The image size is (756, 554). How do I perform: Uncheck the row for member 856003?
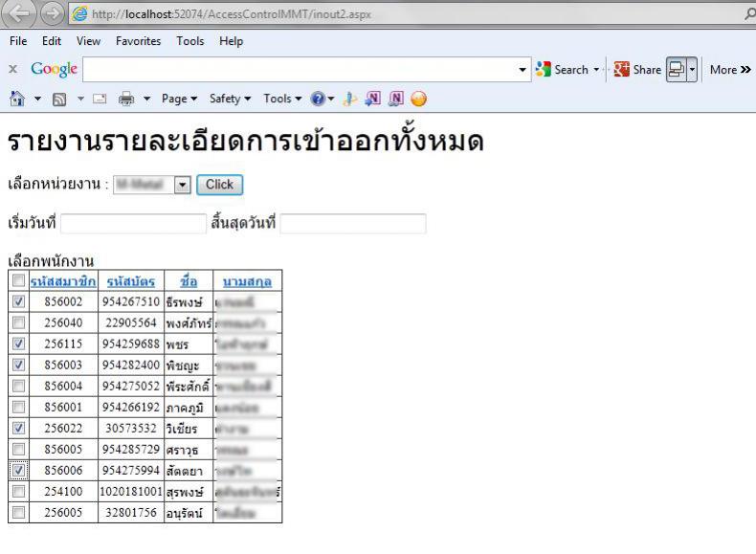(19, 365)
